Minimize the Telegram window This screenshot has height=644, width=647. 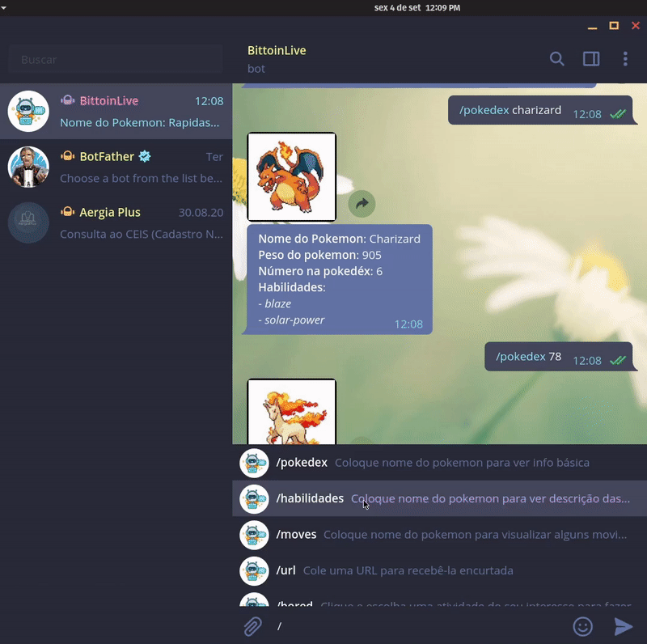click(592, 28)
